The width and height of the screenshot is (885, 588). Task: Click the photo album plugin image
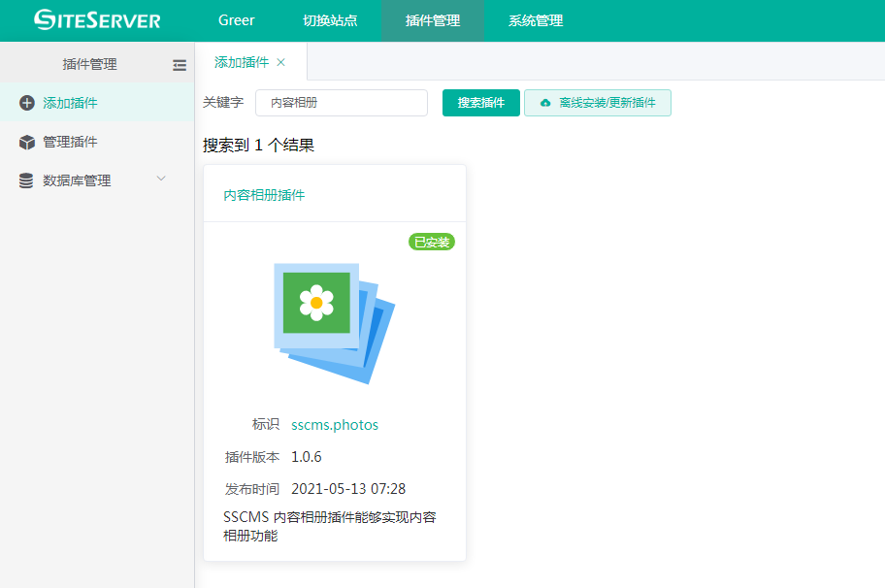[x=335, y=322]
